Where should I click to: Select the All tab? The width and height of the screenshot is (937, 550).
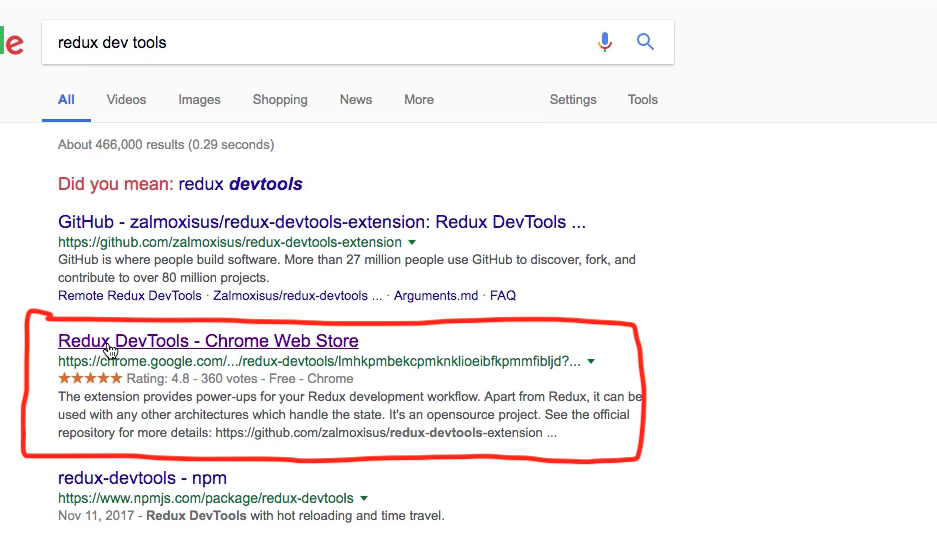(66, 100)
